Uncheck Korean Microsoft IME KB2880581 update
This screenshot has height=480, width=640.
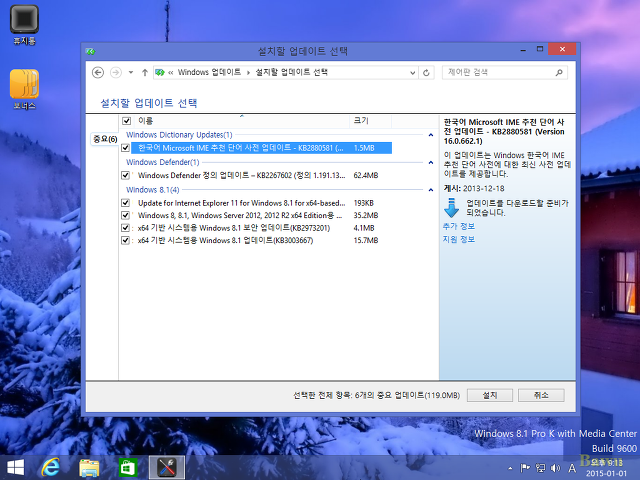(126, 148)
